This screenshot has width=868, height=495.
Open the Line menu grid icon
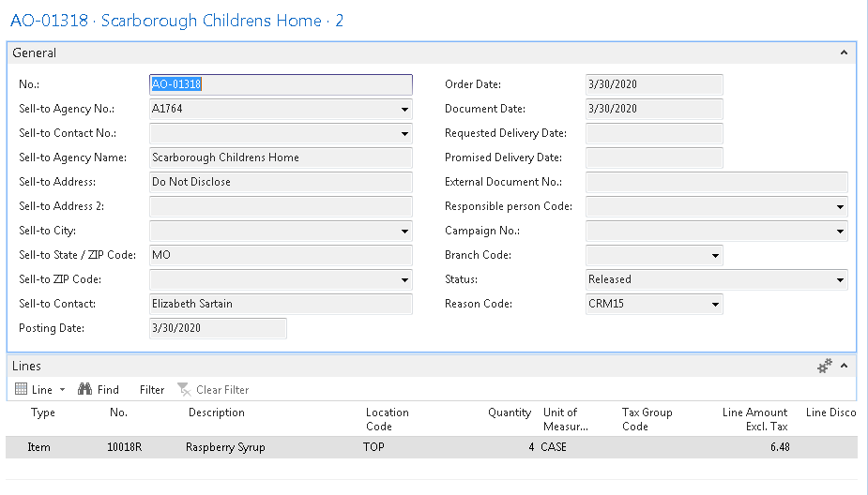coord(23,389)
